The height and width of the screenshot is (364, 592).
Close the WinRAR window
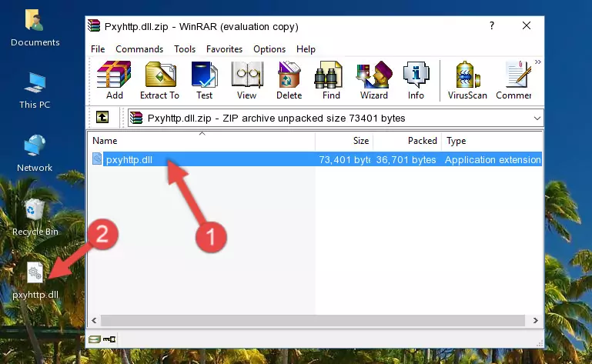tap(527, 25)
